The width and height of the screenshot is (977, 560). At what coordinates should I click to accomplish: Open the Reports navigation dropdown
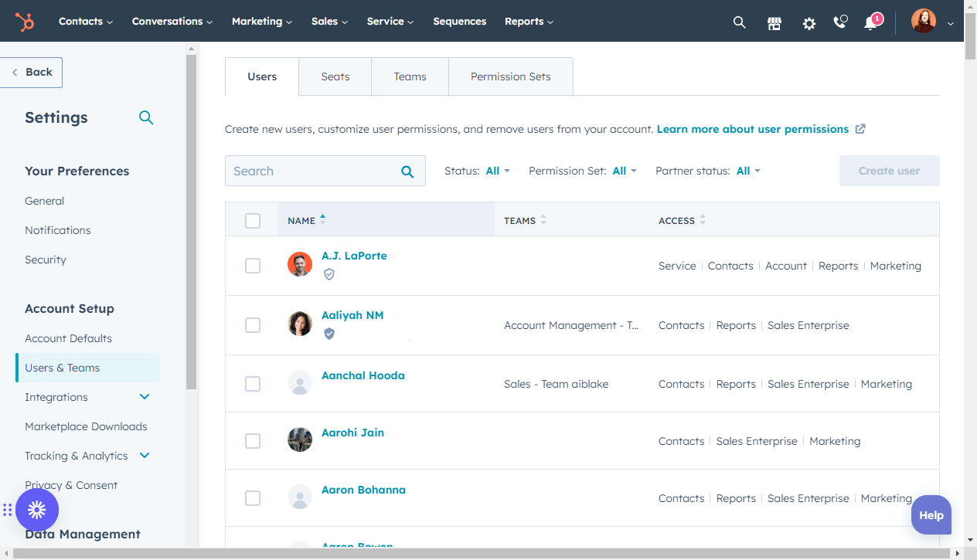529,22
